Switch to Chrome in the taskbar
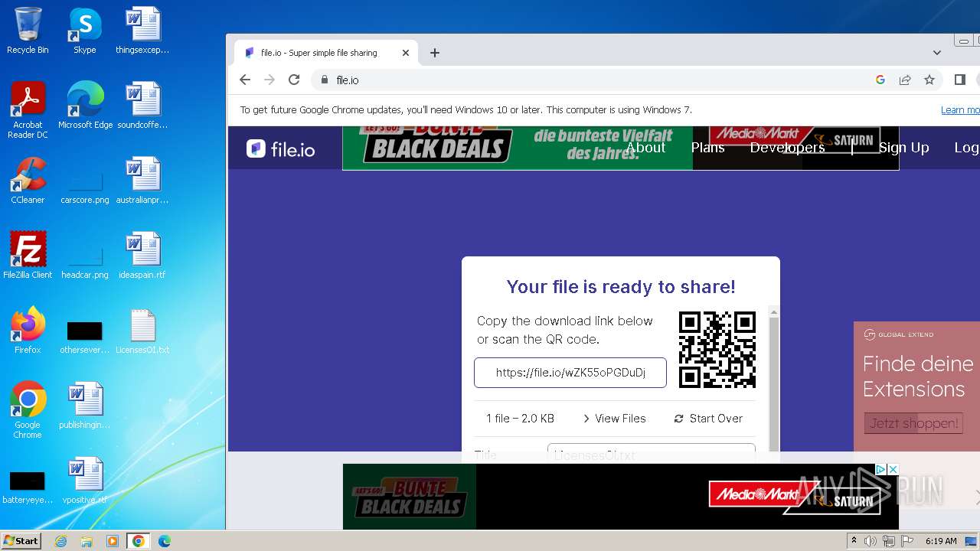Image resolution: width=980 pixels, height=551 pixels. (x=139, y=541)
